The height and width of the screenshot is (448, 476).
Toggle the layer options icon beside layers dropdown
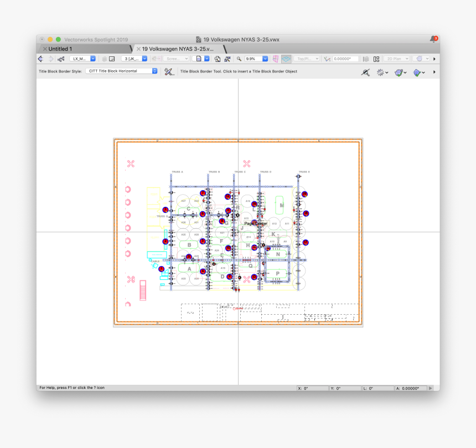(112, 59)
